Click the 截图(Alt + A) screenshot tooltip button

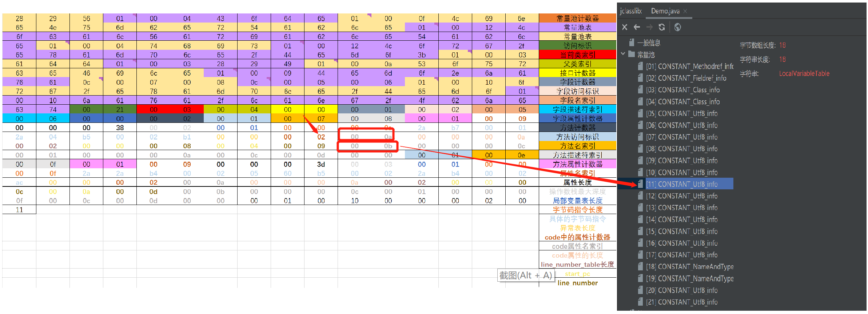[x=526, y=275]
